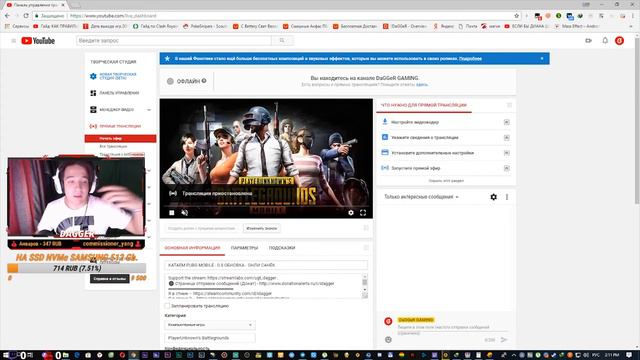Open the Категория dropdown
Screen dimensions: 640x360
(x=210, y=325)
